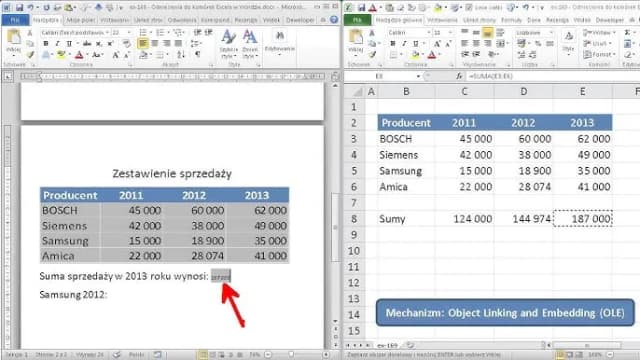Image resolution: width=640 pixels, height=360 pixels.
Task: Switch to Odwołania tab in Word
Action: click(182, 20)
